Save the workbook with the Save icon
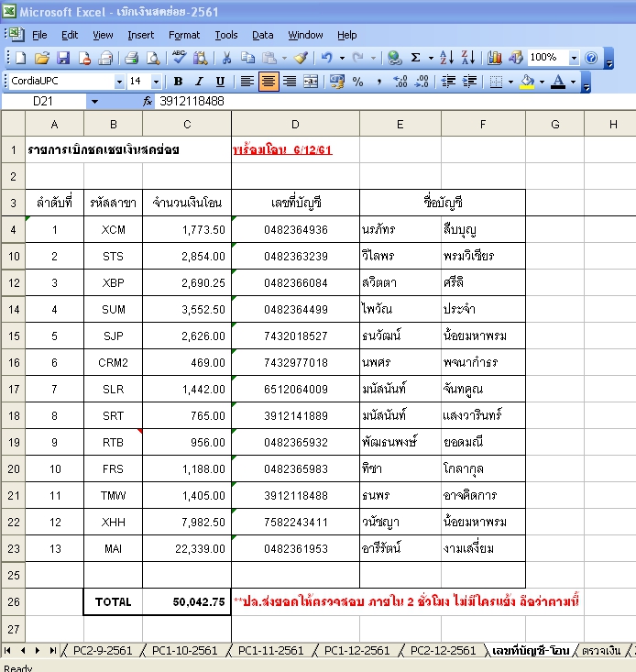Image resolution: width=636 pixels, height=672 pixels. (x=63, y=58)
